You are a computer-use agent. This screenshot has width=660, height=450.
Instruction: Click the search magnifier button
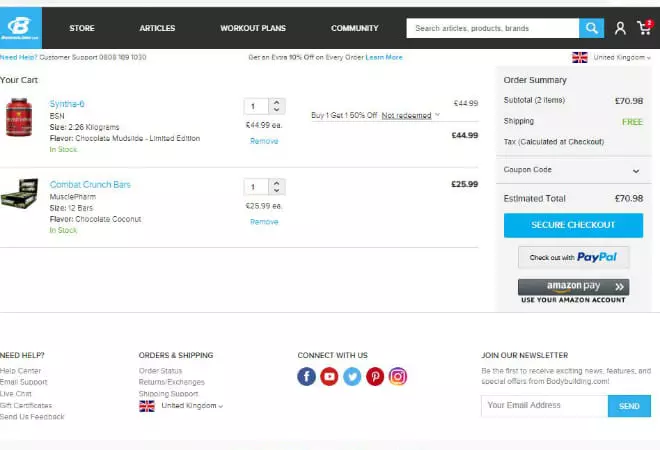point(591,28)
